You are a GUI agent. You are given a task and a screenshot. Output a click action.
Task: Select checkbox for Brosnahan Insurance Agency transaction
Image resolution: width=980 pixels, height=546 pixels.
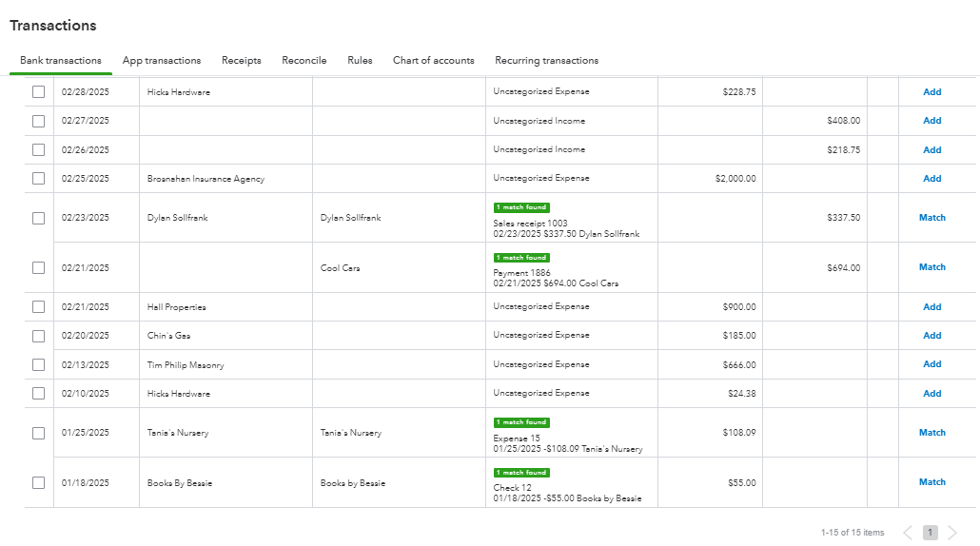point(38,179)
